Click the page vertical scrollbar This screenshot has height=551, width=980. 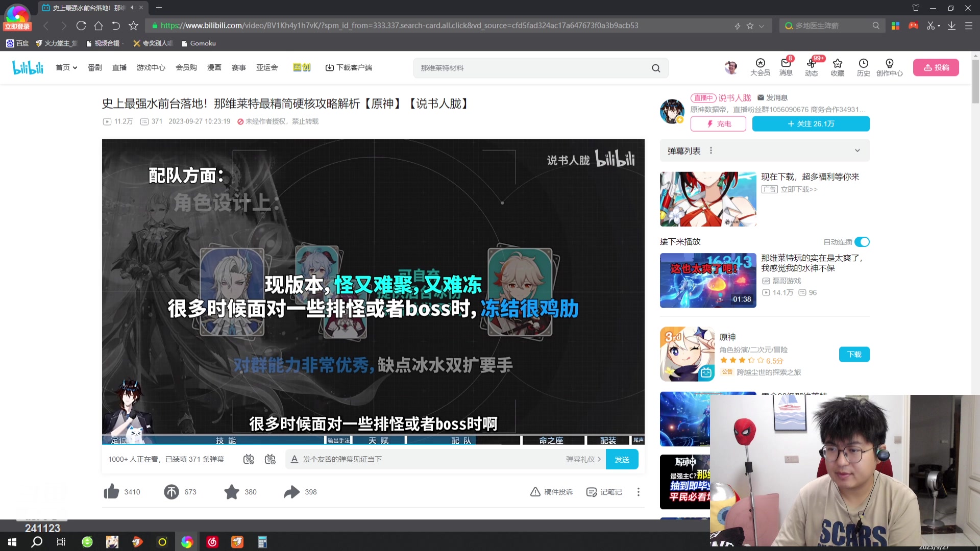coord(975,82)
